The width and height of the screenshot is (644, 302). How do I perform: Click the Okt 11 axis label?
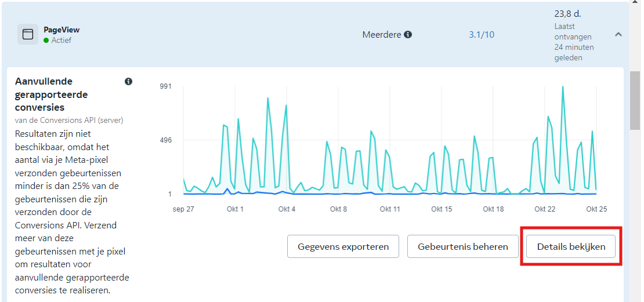pyautogui.click(x=390, y=209)
